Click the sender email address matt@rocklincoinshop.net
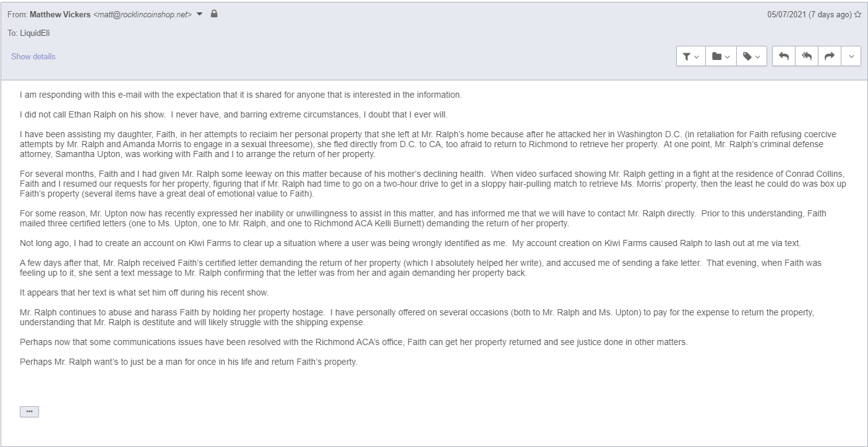Viewport: 868px width, 447px height. [142, 15]
